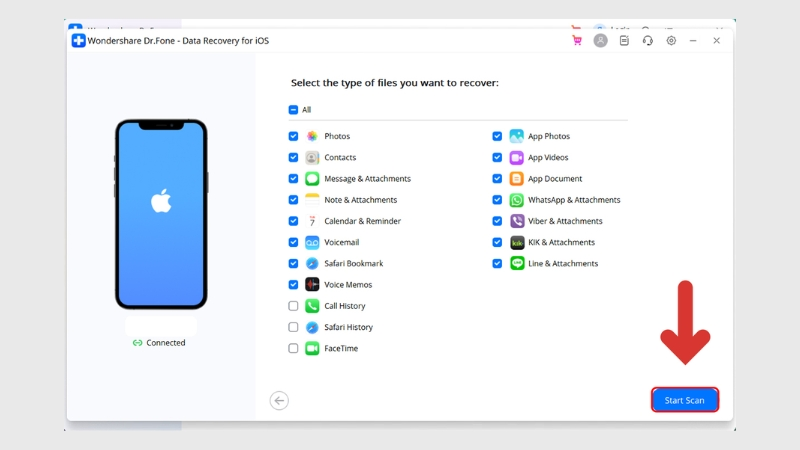Image resolution: width=800 pixels, height=450 pixels.
Task: Click the Voice Memos icon
Action: 312,285
